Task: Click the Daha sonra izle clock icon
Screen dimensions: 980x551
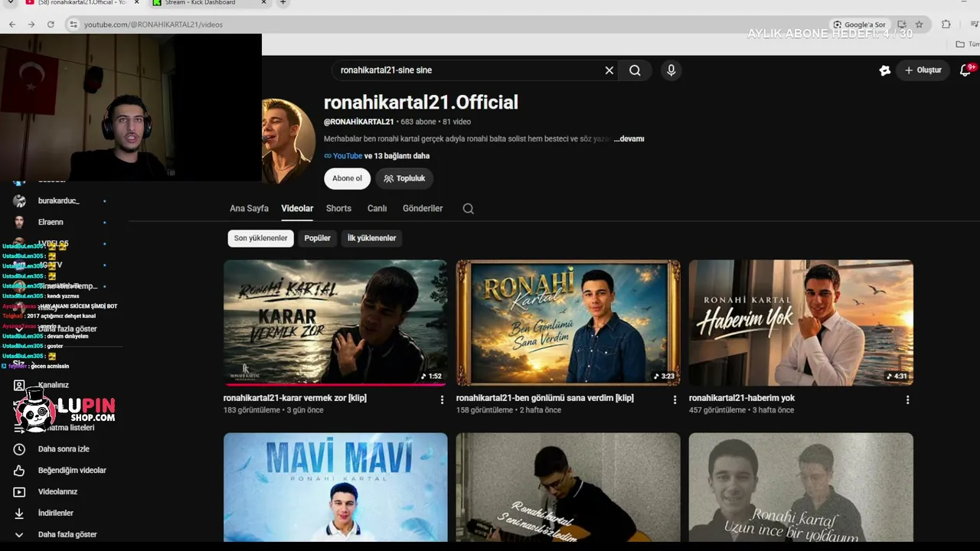Action: click(x=19, y=449)
